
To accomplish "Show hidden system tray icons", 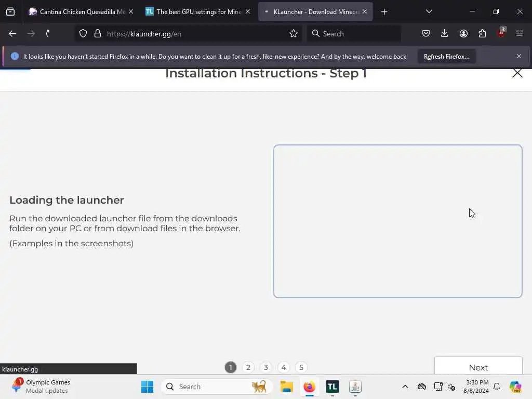I will (x=405, y=387).
